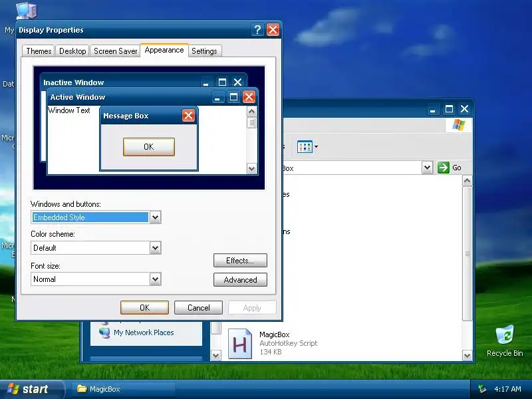Image resolution: width=532 pixels, height=399 pixels.
Task: Open the Start menu
Action: [x=31, y=389]
